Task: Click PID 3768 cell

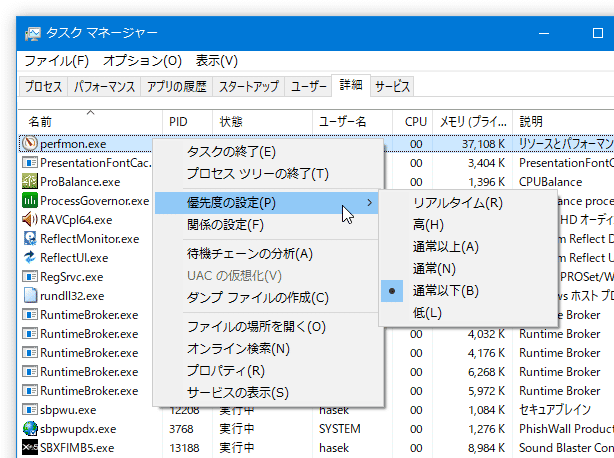Action: (x=181, y=429)
